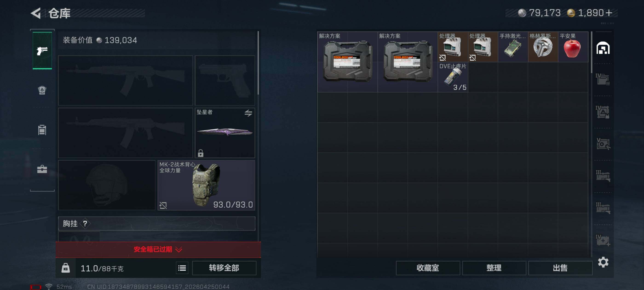Image resolution: width=644 pixels, height=290 pixels.
Task: Open the main warehouse stash icon
Action: point(603,48)
